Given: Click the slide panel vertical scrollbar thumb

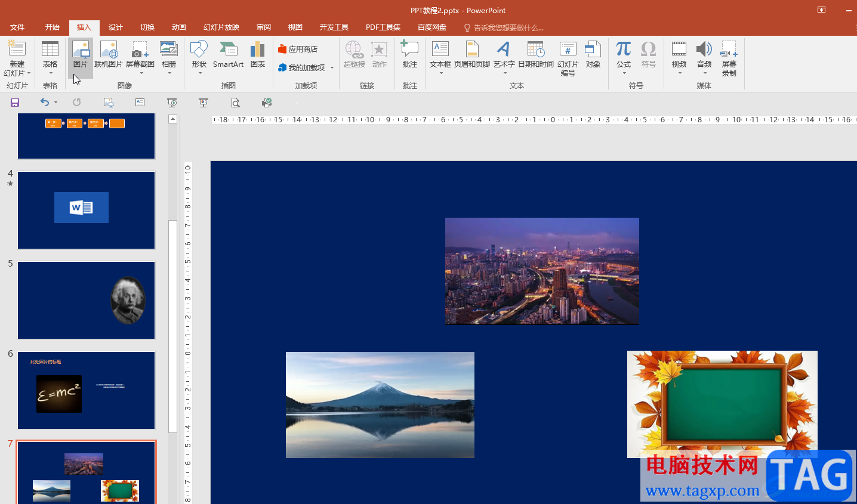Looking at the screenshot, I should [173, 326].
